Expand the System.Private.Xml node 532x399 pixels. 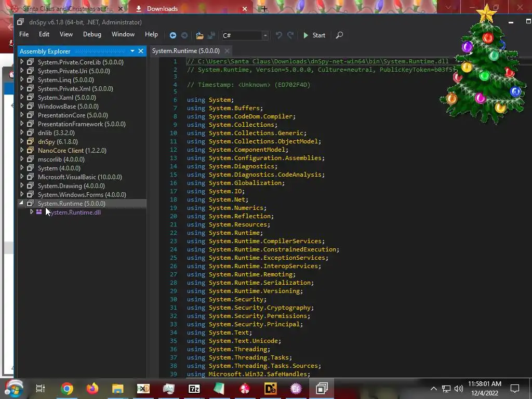click(x=22, y=88)
